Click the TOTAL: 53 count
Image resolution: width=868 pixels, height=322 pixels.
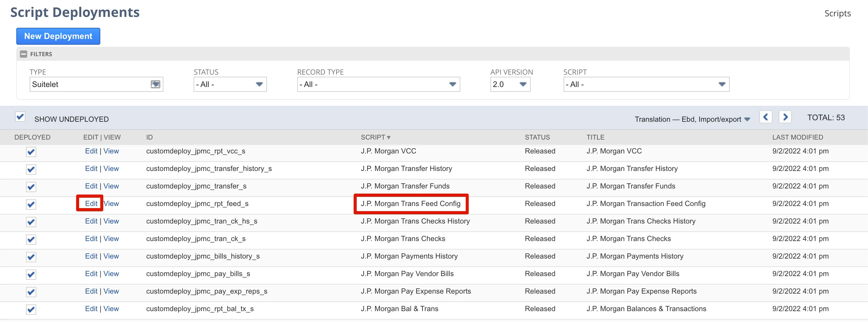click(x=826, y=117)
